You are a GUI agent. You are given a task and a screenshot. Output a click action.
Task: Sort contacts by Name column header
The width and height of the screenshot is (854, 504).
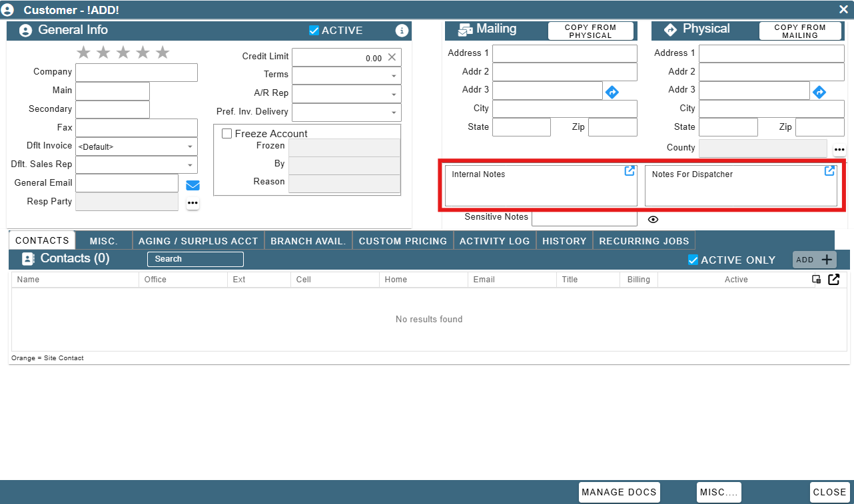coord(75,280)
